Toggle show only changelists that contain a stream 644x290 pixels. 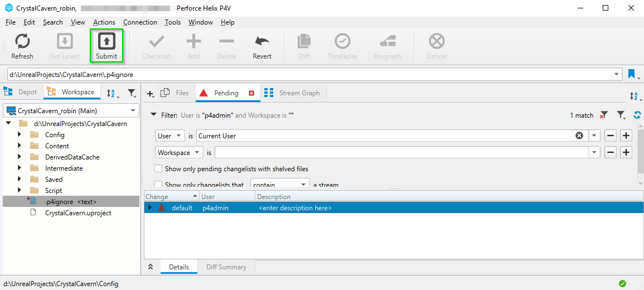tap(158, 185)
